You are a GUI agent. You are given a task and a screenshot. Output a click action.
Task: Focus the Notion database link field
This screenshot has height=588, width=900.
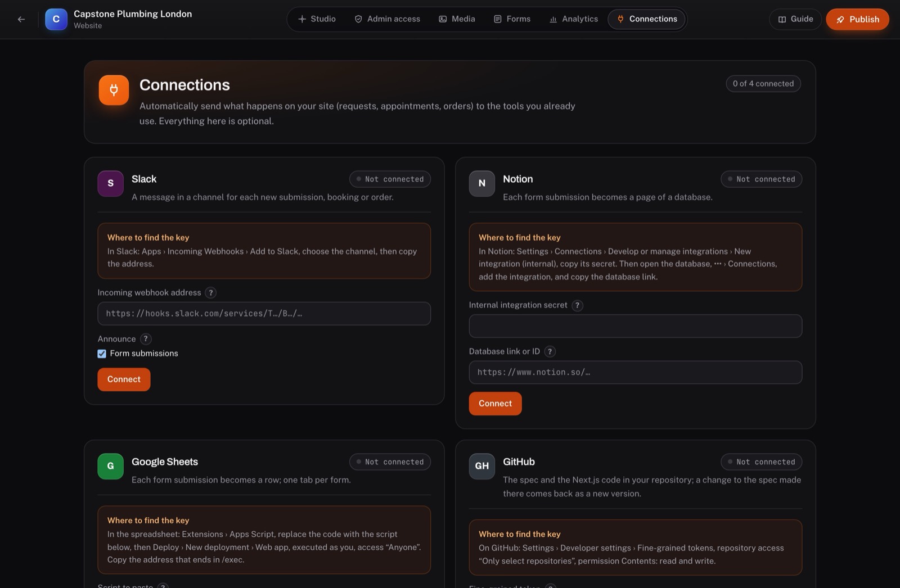(x=635, y=372)
